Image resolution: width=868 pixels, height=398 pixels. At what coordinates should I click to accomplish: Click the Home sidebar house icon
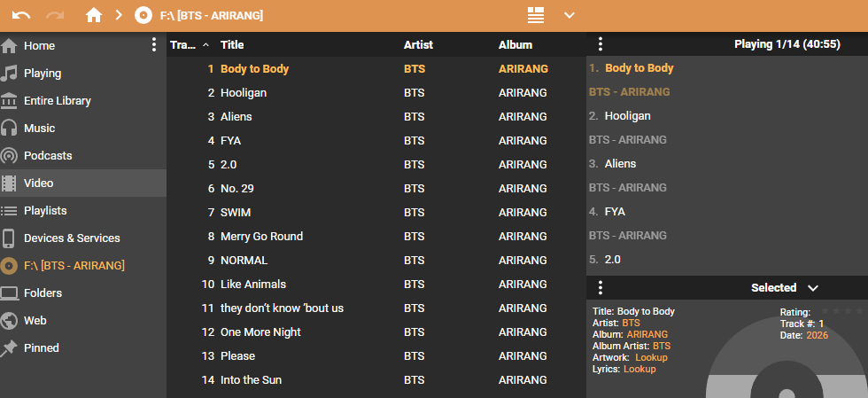pos(9,45)
